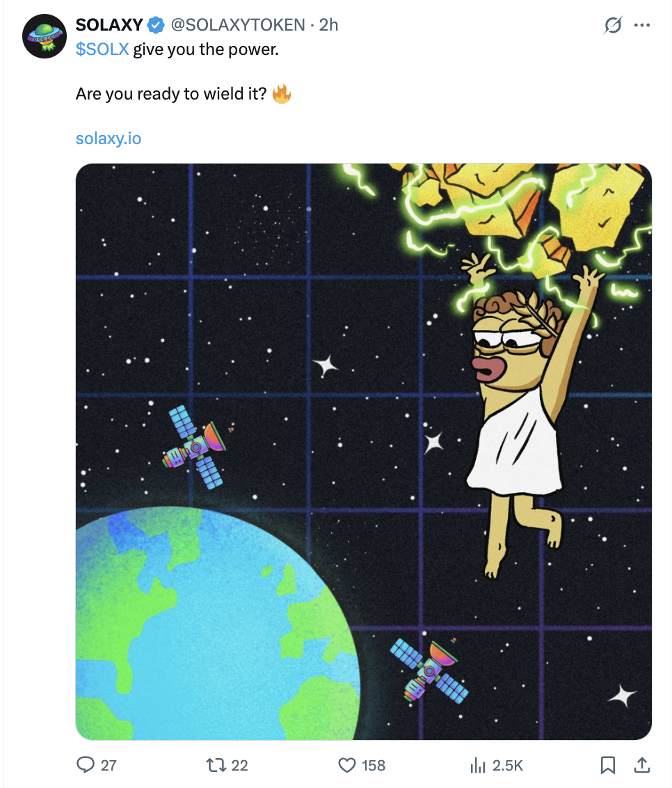672x788 pixels.
Task: Click the 22 reposts count
Action: (239, 766)
